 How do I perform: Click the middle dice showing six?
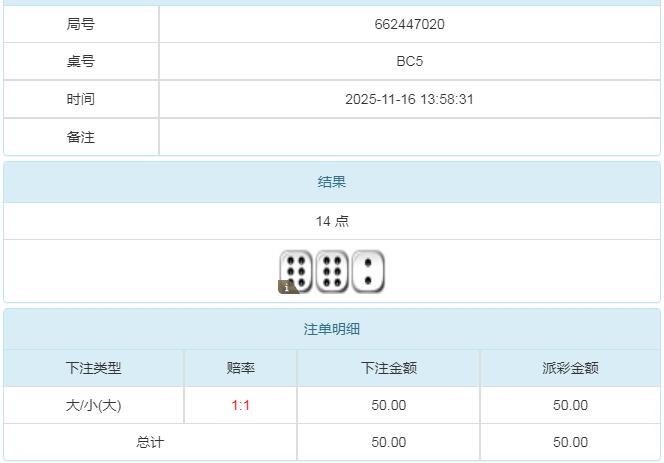332,271
